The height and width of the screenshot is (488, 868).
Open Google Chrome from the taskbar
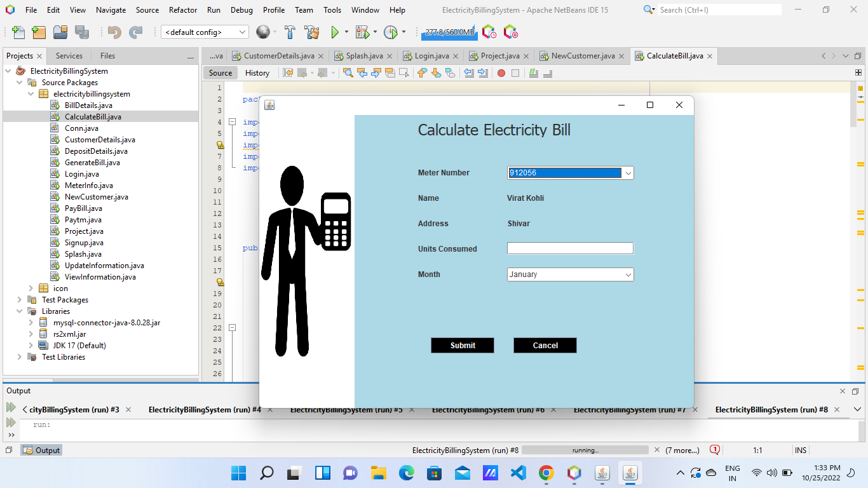coord(546,473)
